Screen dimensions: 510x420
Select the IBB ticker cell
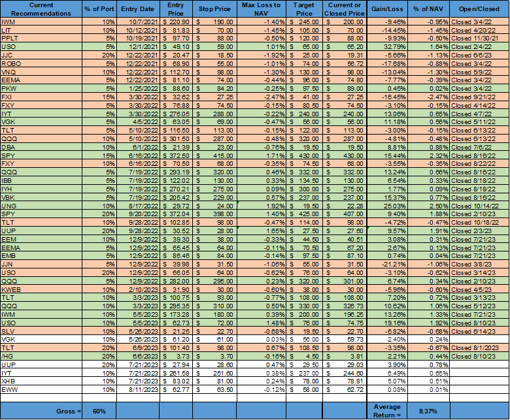point(41,180)
